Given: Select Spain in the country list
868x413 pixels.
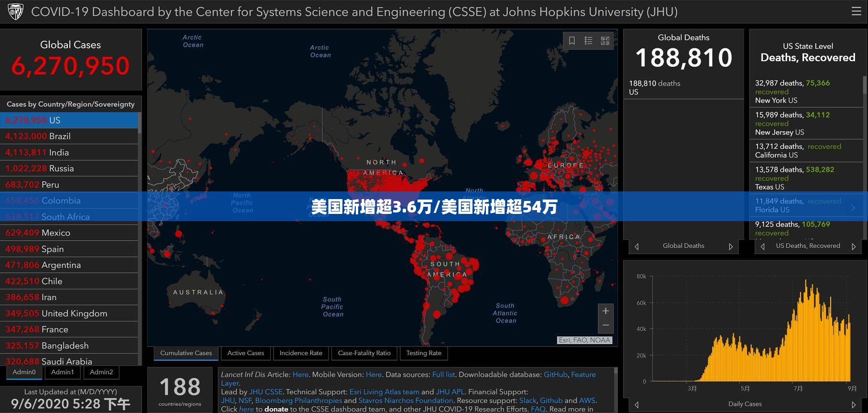Looking at the screenshot, I should click(x=69, y=249).
